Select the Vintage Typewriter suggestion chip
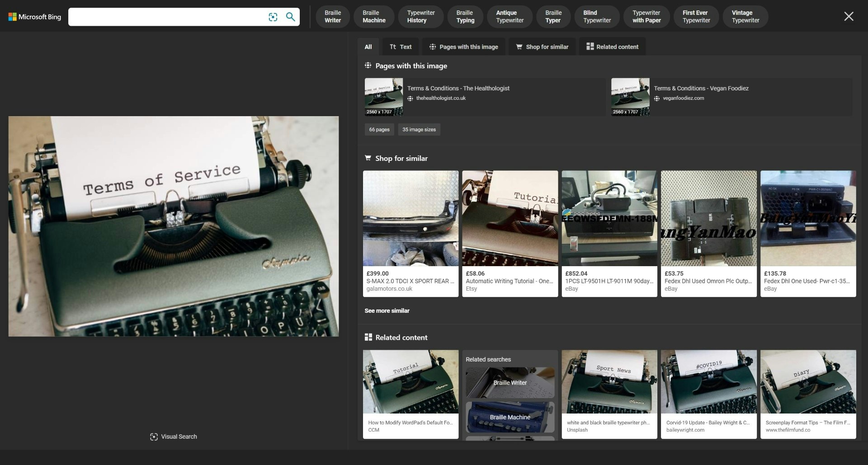Screen dimensions: 868x465 coord(745,17)
